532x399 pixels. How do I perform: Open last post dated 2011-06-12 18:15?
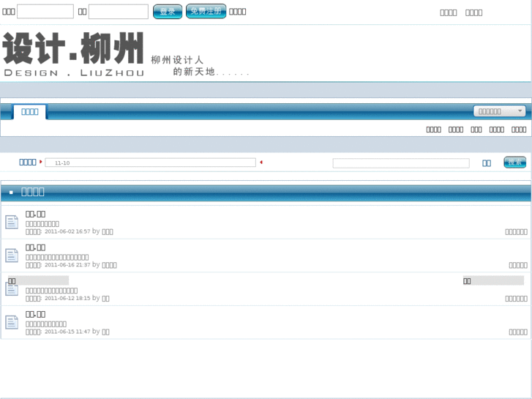(x=67, y=298)
